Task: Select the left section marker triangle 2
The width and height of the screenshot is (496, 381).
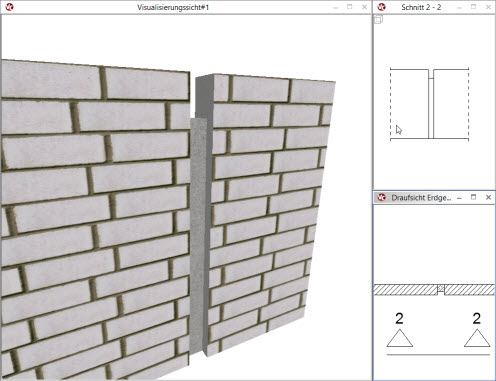Action: coord(400,338)
